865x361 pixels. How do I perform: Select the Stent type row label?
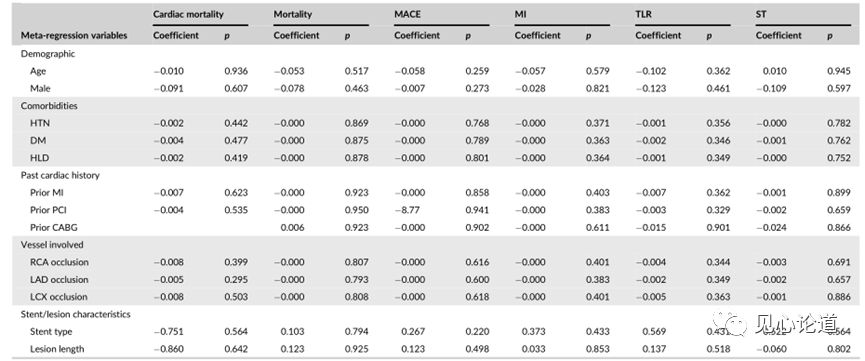[51, 331]
